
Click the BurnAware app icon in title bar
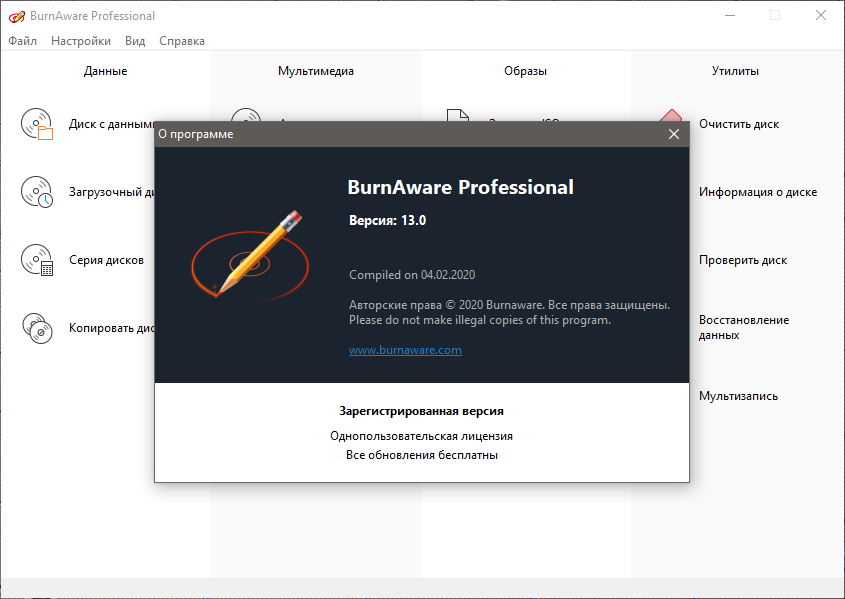click(16, 16)
